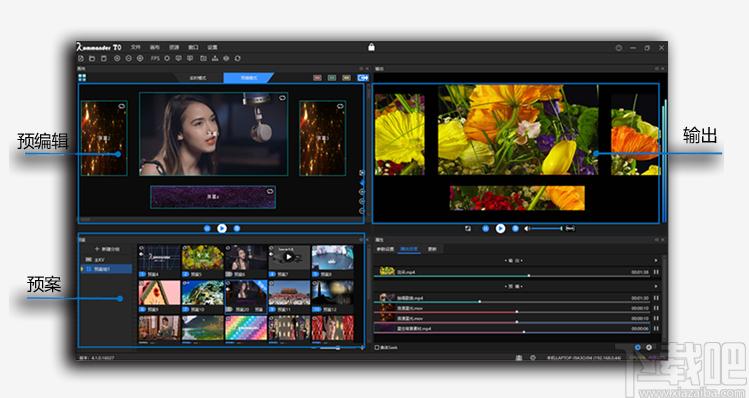This screenshot has height=398, width=749.
Task: Click the FPS toolbar item
Action: [155, 58]
